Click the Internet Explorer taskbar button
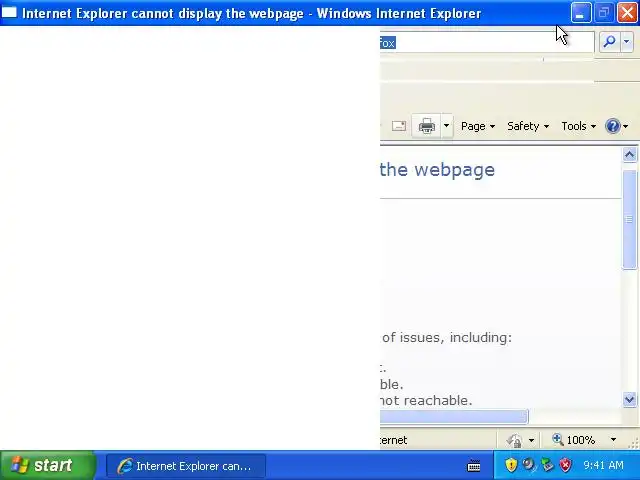The width and height of the screenshot is (640, 480). pos(186,466)
